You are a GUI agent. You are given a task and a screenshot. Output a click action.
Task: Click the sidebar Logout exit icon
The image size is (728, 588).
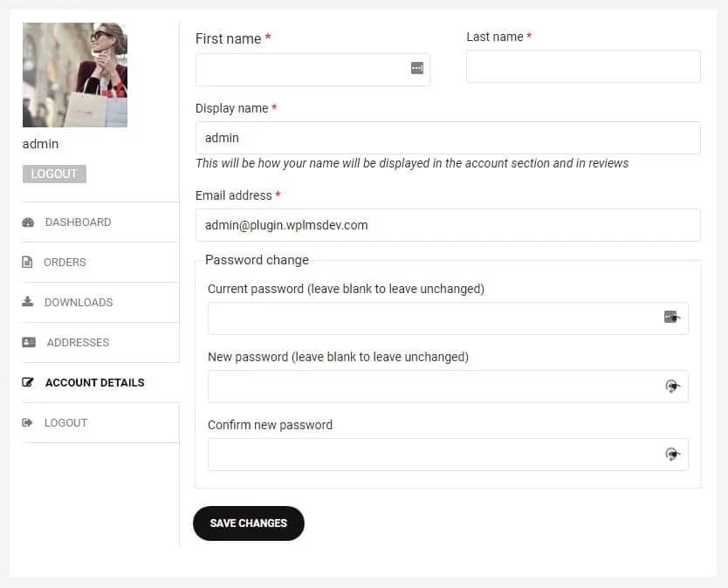coord(28,423)
